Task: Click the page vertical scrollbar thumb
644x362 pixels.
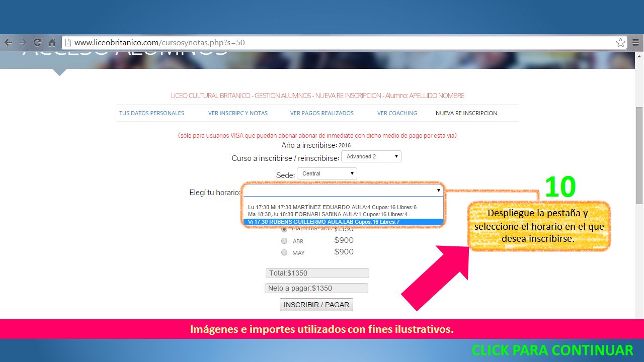Action: (639, 156)
